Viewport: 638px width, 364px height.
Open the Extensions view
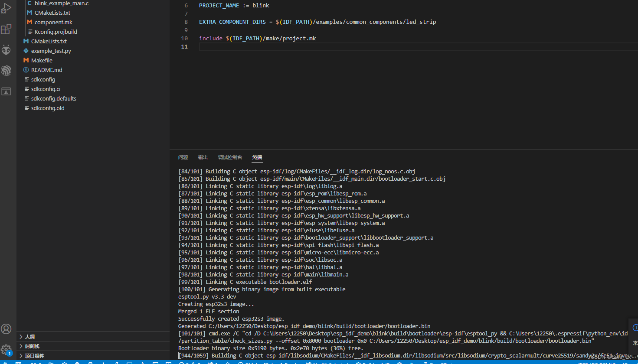[x=6, y=29]
